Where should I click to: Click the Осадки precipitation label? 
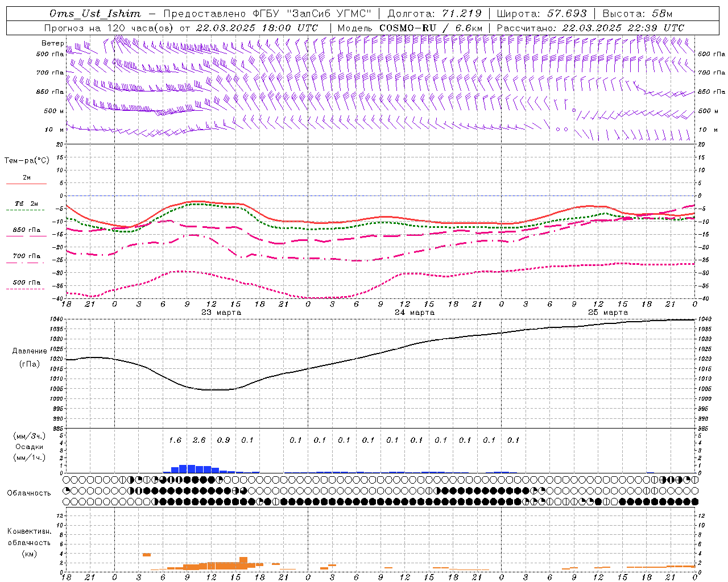click(x=29, y=447)
